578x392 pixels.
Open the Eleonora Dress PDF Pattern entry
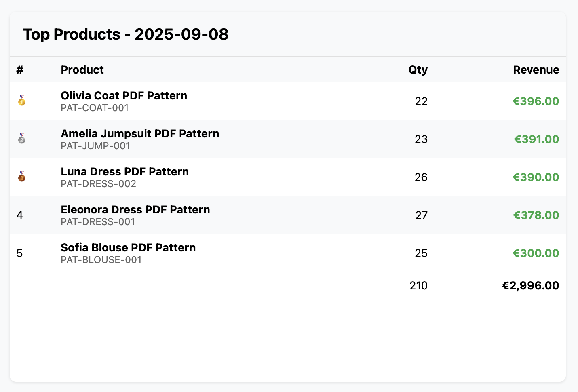pyautogui.click(x=135, y=210)
